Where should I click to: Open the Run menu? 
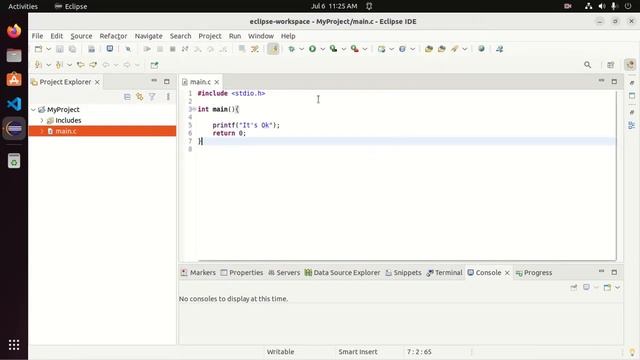click(235, 36)
